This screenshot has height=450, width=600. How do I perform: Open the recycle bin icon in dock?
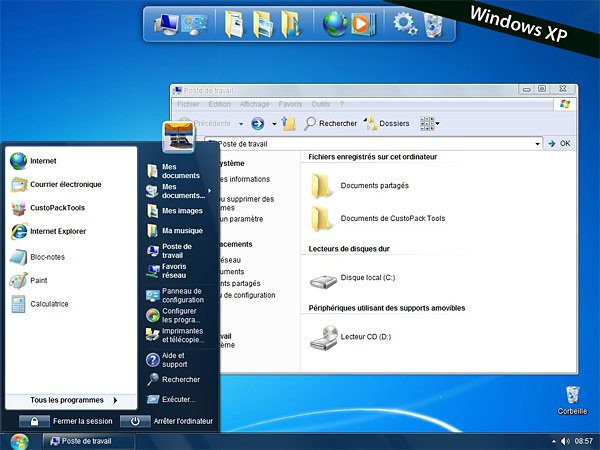[434, 25]
